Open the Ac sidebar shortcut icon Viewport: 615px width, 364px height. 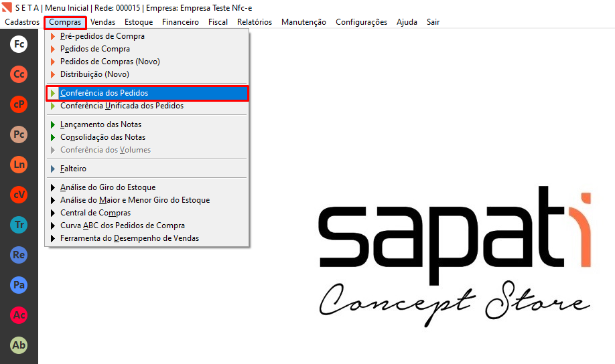19,315
